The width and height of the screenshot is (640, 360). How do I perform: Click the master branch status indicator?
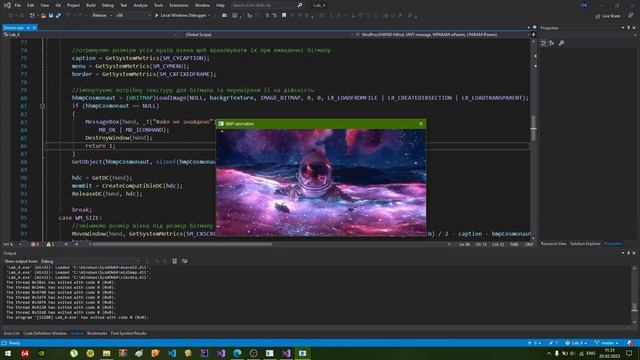click(607, 343)
